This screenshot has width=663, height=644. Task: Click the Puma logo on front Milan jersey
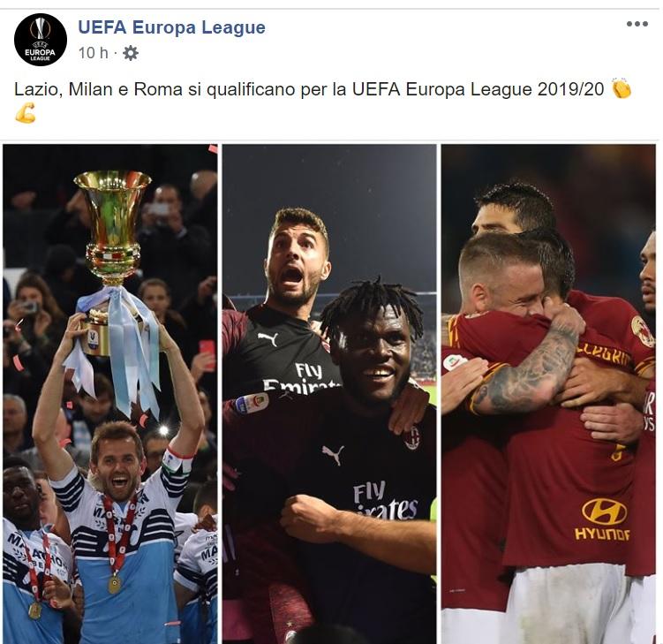tap(334, 454)
